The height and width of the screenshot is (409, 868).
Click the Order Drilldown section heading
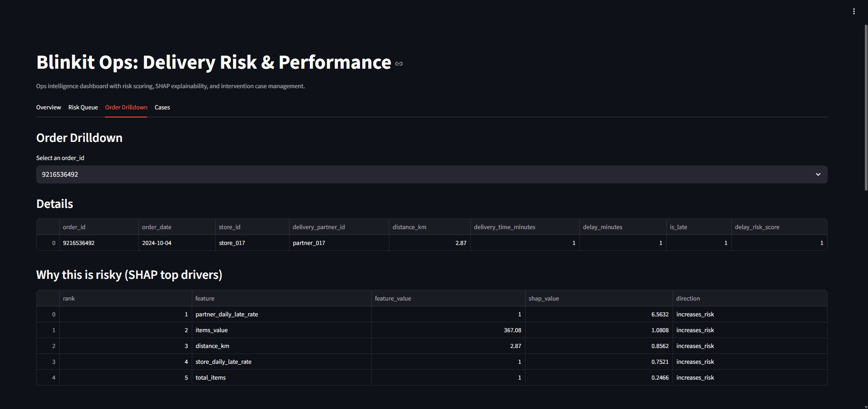click(x=79, y=138)
